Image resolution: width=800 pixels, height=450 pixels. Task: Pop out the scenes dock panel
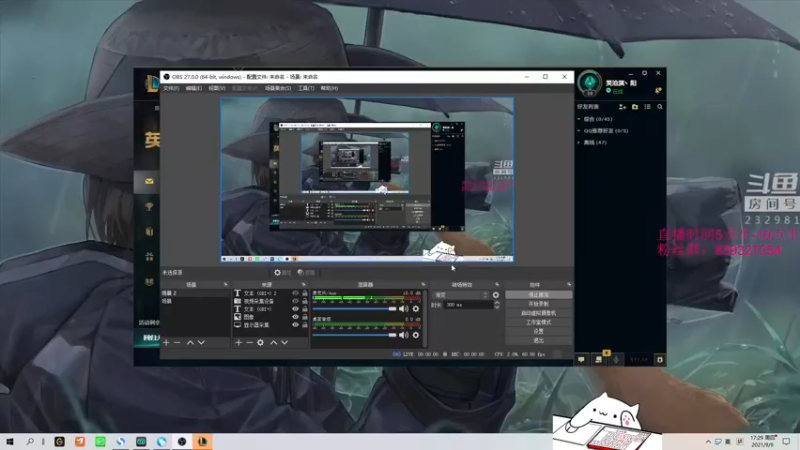226,284
